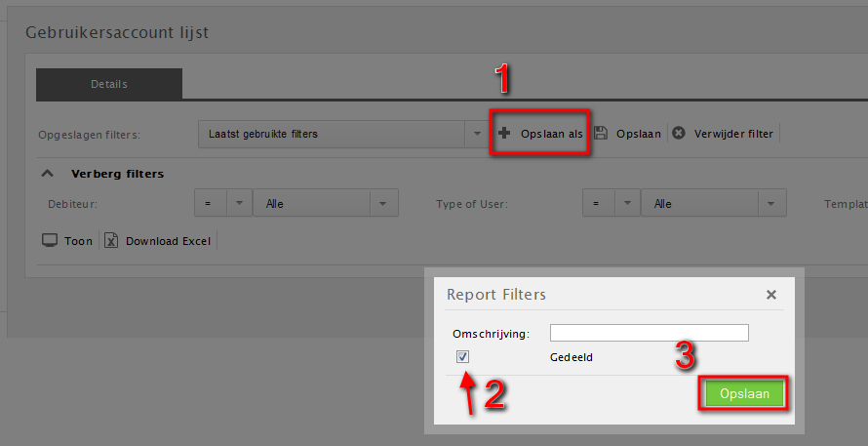Collapse the Verberg filters chevron
This screenshot has height=446, width=868.
pyautogui.click(x=48, y=174)
